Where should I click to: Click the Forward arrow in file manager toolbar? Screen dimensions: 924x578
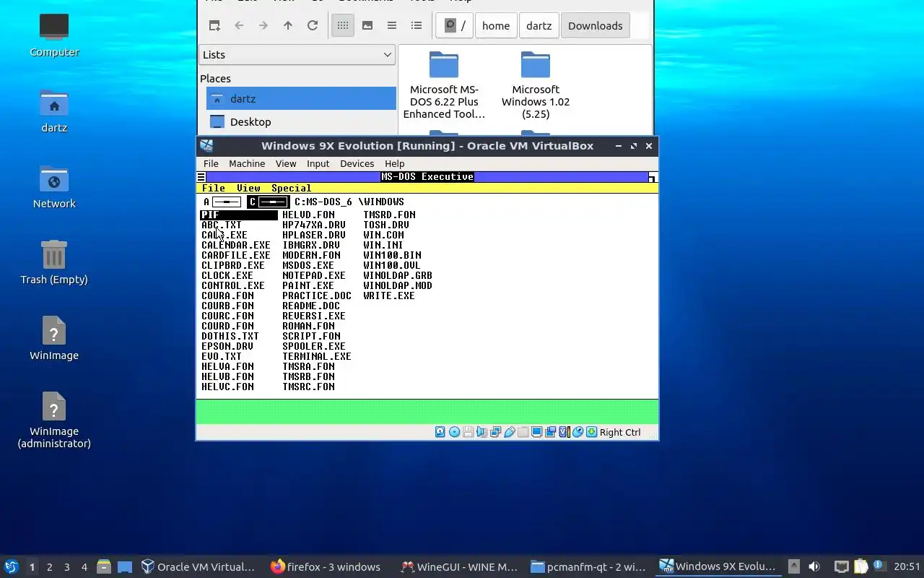pos(263,25)
